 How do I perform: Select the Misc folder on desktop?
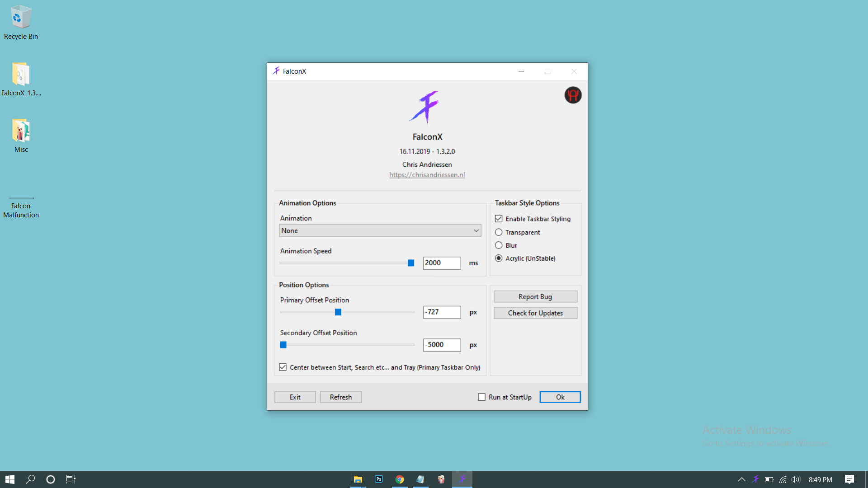tap(21, 136)
